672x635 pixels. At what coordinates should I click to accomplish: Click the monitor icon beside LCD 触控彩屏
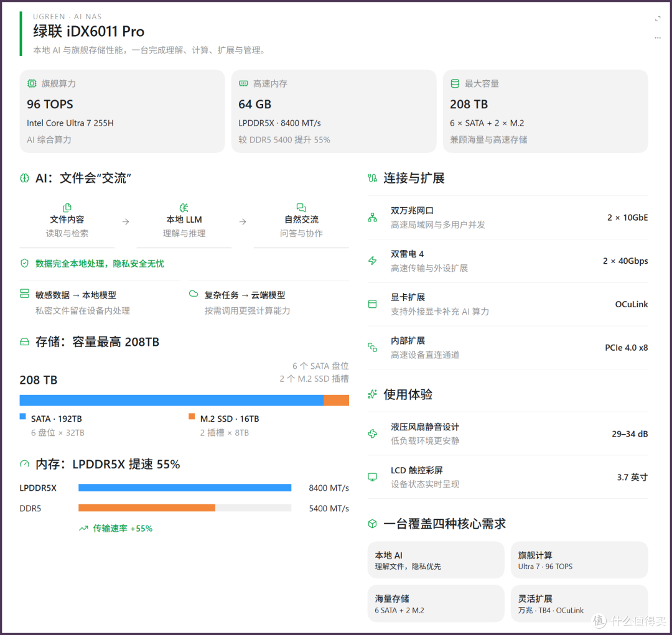(x=373, y=477)
